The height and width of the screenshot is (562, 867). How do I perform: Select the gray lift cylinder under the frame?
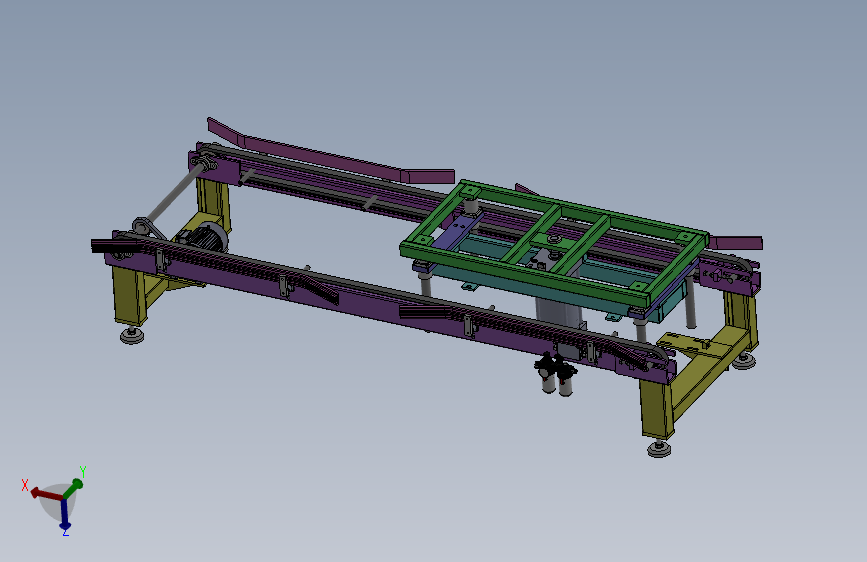[x=559, y=313]
